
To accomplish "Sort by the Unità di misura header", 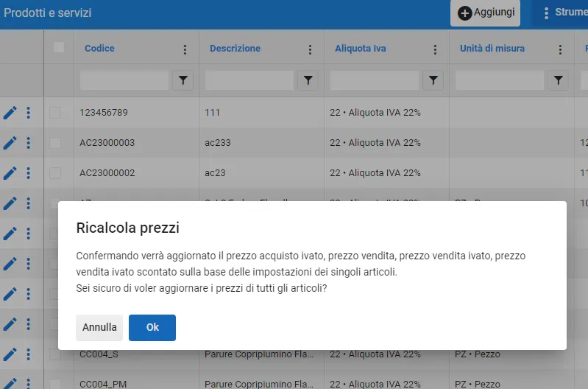I will click(x=492, y=49).
